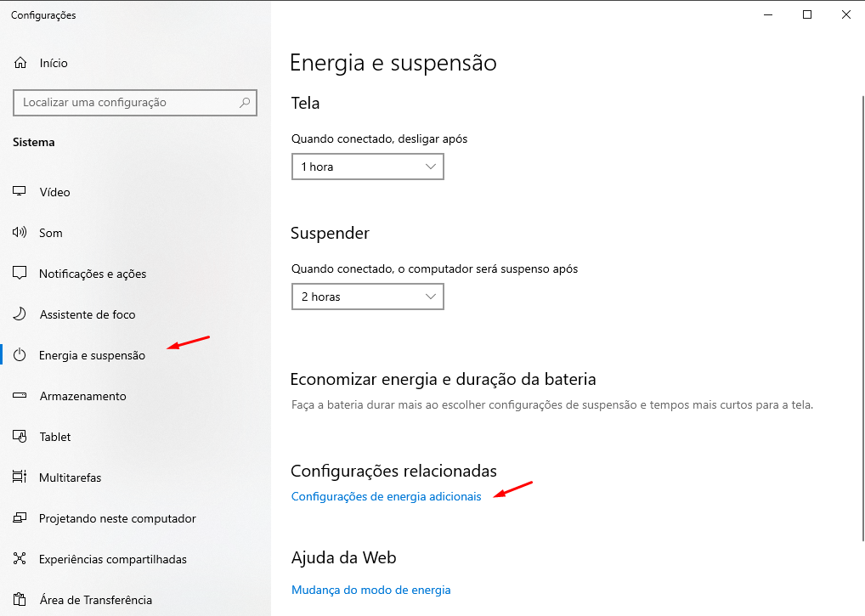Click the Experiências compartilhadas icon

(20, 559)
